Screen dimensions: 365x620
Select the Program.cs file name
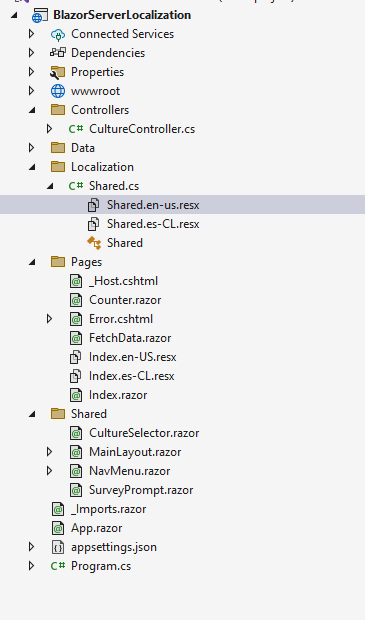[x=101, y=566]
